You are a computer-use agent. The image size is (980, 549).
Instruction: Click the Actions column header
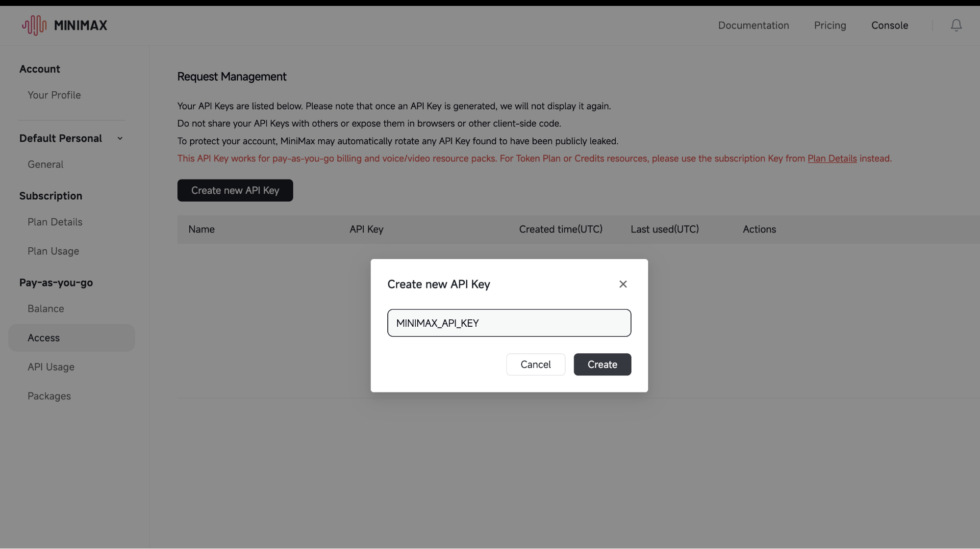pyautogui.click(x=759, y=229)
